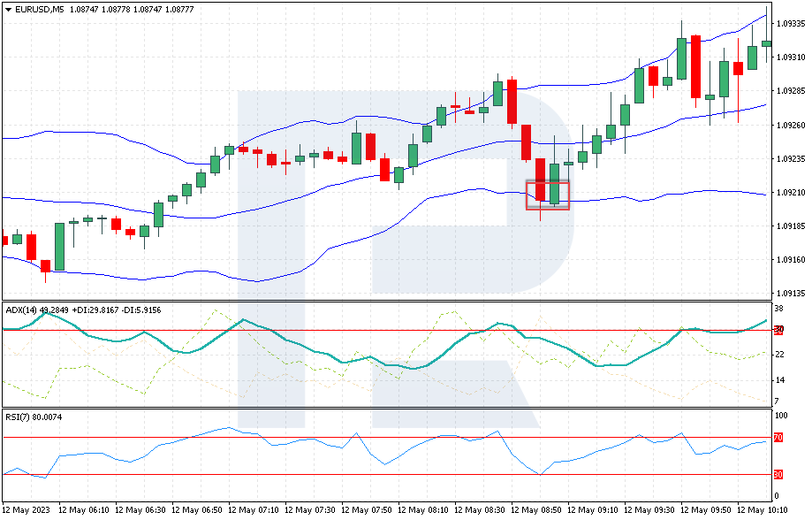
Task: Select the red 30 level tag in ADX panel
Action: 778,330
